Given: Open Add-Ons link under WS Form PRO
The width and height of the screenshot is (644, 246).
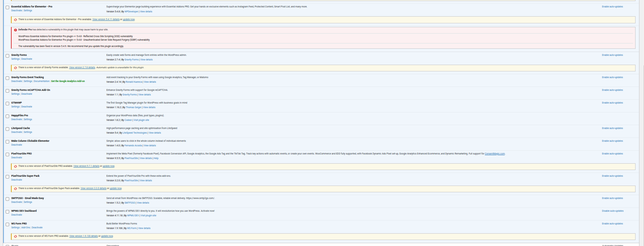Looking at the screenshot, I should (x=26, y=228).
